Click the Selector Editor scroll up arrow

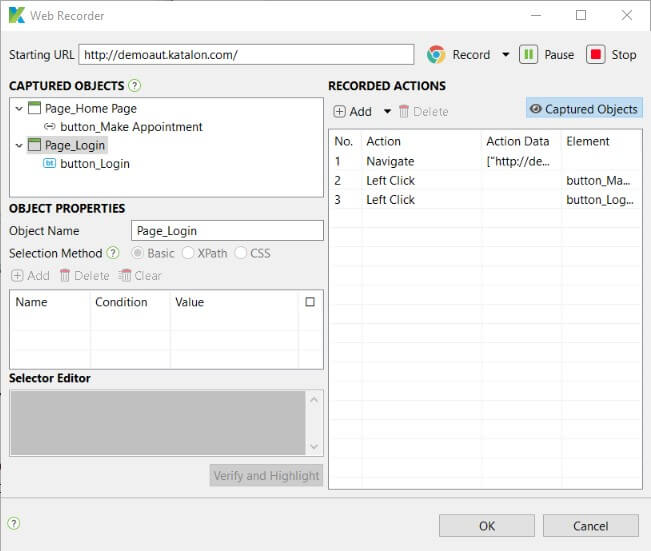click(314, 399)
